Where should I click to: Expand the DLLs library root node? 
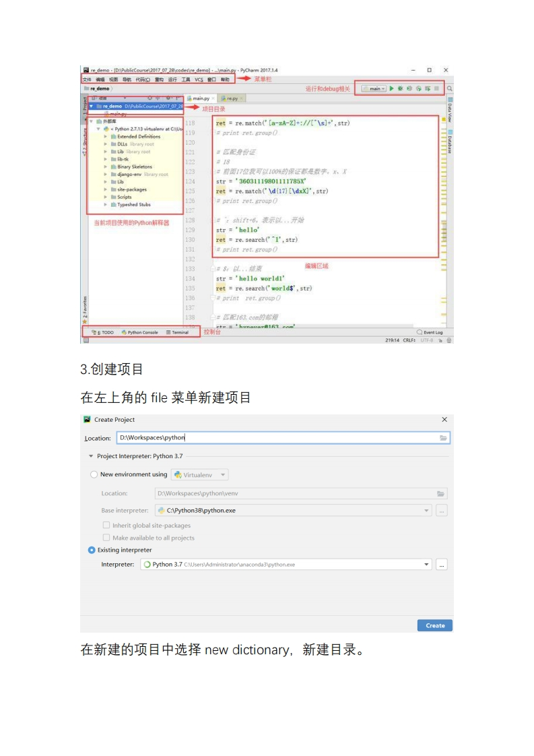pyautogui.click(x=106, y=144)
